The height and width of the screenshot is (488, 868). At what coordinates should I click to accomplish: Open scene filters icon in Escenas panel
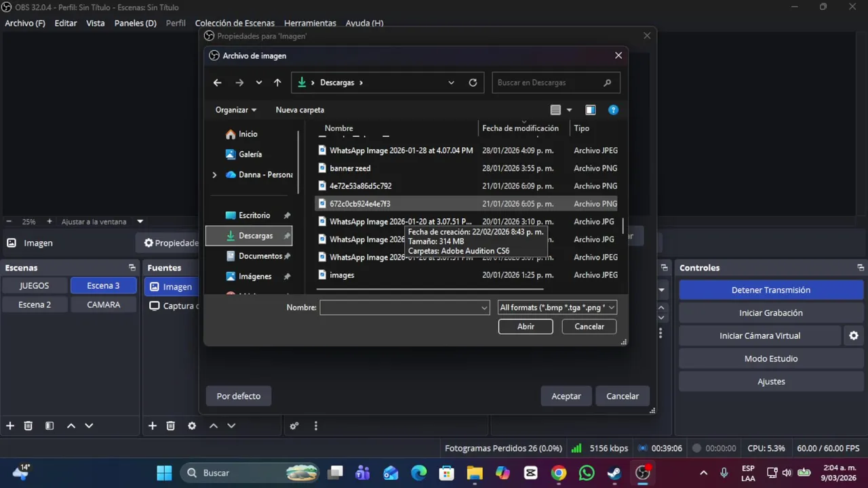50,426
